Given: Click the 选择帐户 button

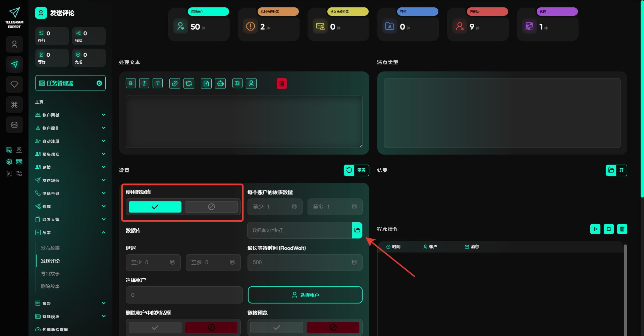Looking at the screenshot, I should 305,295.
